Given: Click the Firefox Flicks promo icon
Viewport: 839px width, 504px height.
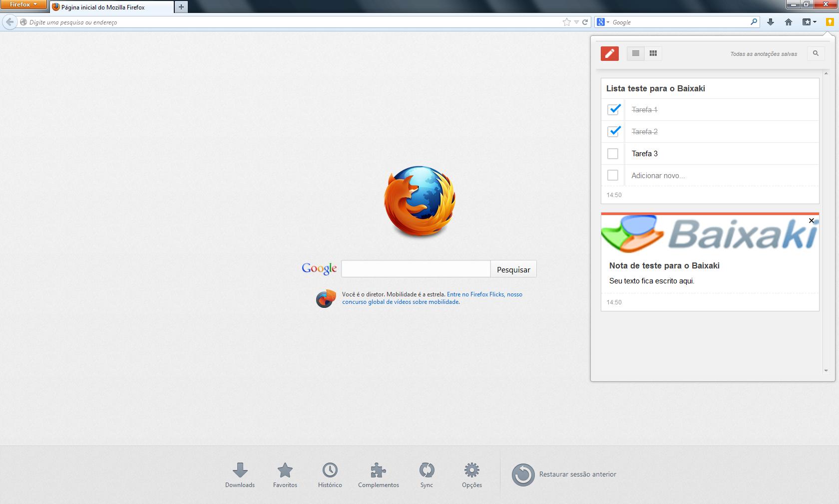Looking at the screenshot, I should pos(326,298).
